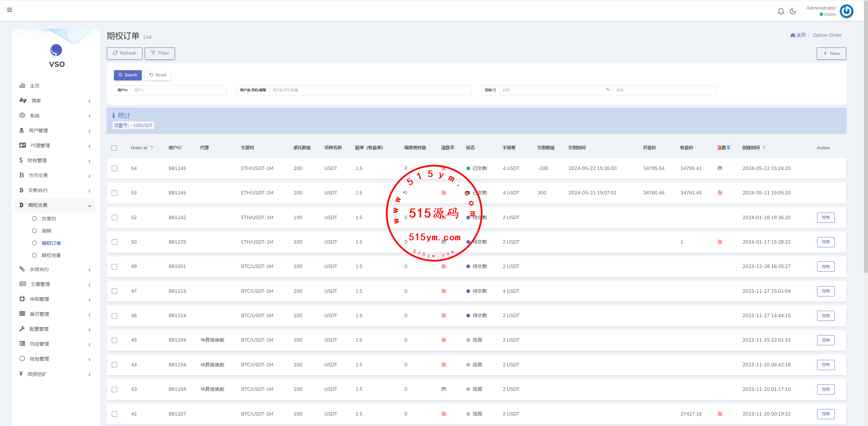Sort by Order Id arrow
The width and height of the screenshot is (868, 426).
[152, 148]
